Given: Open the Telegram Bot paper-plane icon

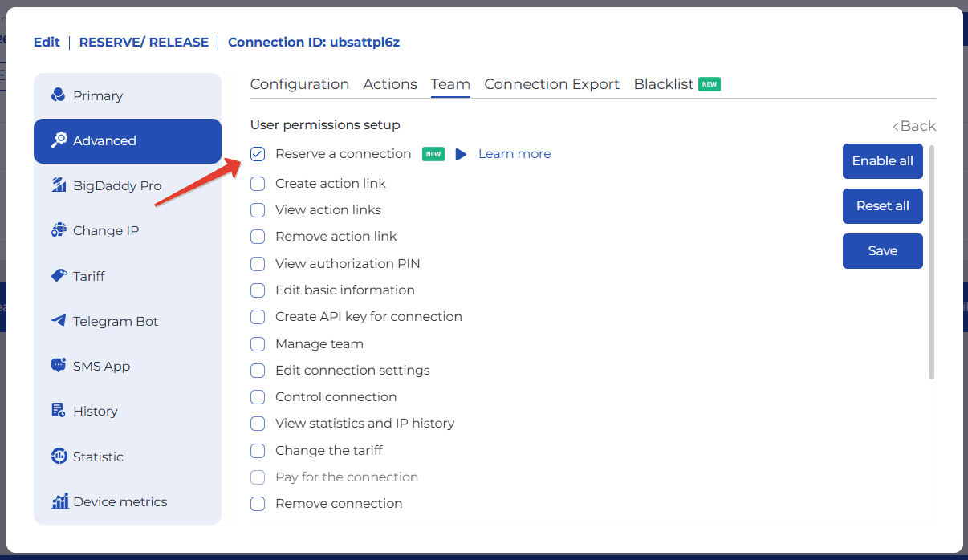Looking at the screenshot, I should 59,321.
